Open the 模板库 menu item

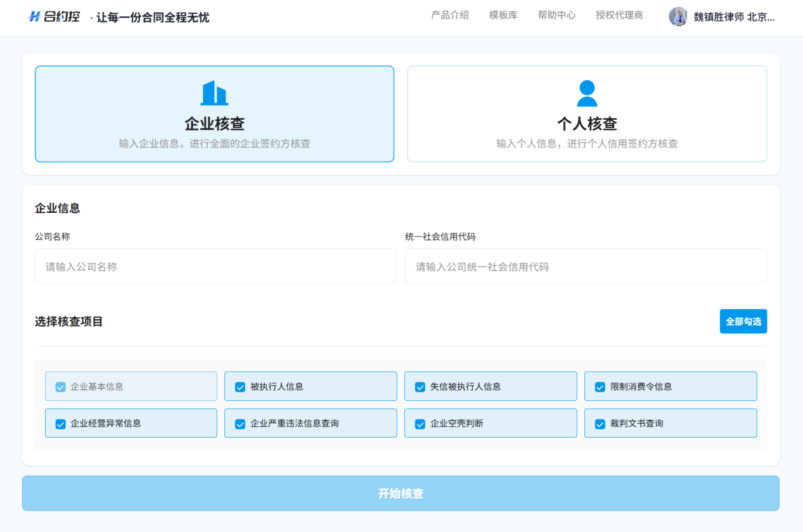coord(503,15)
